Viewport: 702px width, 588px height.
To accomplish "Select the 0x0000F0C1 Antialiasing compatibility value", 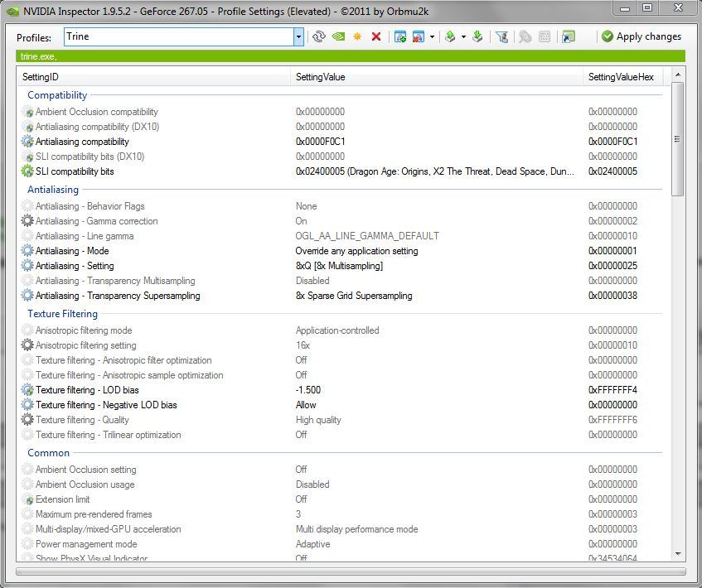I will pos(320,142).
